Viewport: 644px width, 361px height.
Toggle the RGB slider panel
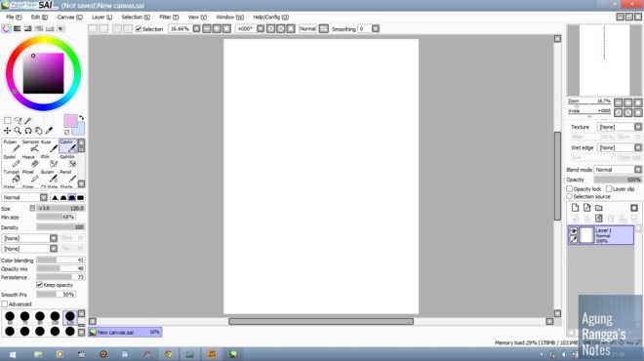tap(18, 28)
